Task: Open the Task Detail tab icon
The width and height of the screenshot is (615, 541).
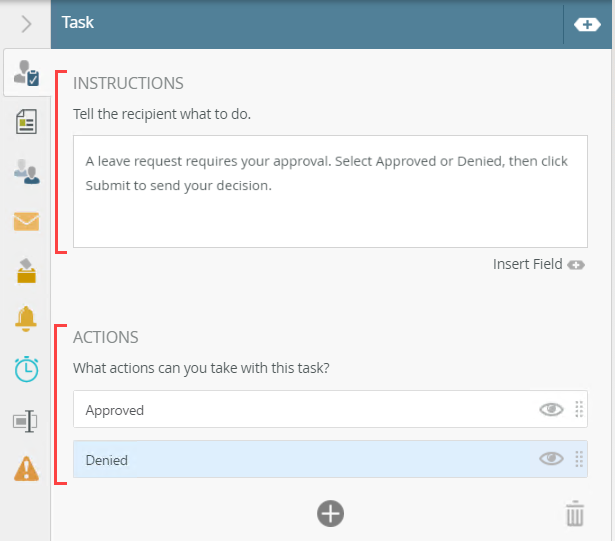Action: pyautogui.click(x=27, y=73)
